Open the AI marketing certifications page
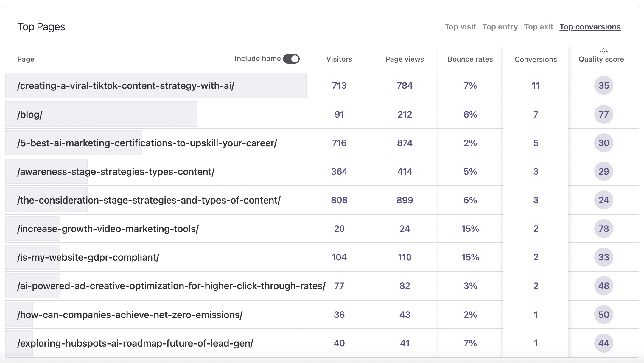 click(147, 143)
